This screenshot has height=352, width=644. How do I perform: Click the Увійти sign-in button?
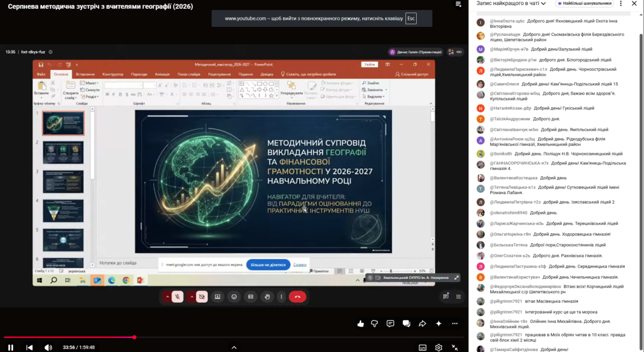pos(369,64)
